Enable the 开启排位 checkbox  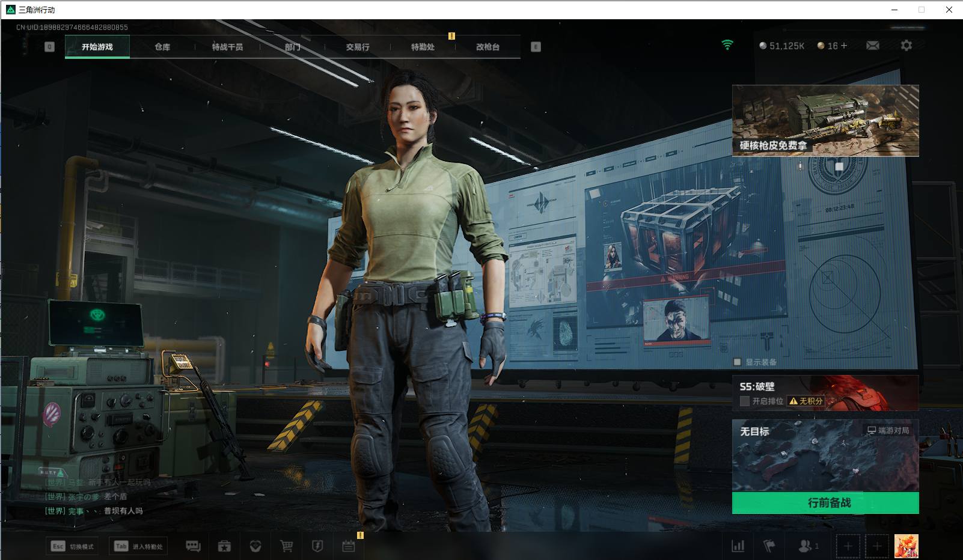coord(745,401)
